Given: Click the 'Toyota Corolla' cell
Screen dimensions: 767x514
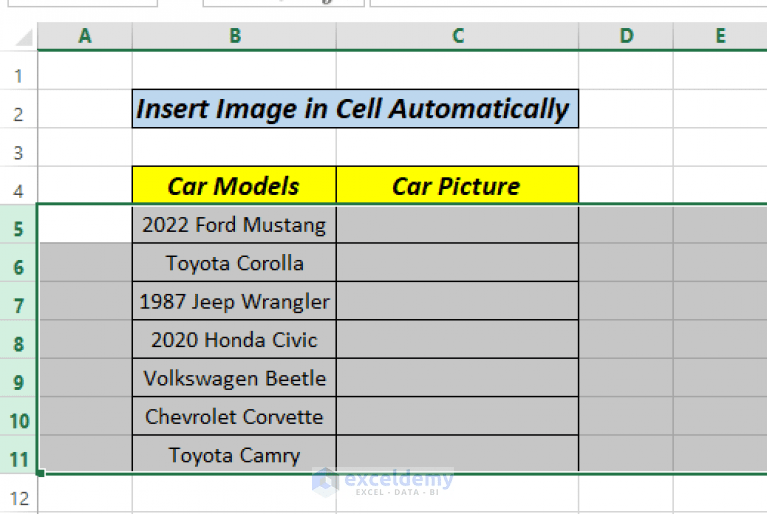Looking at the screenshot, I should (234, 263).
